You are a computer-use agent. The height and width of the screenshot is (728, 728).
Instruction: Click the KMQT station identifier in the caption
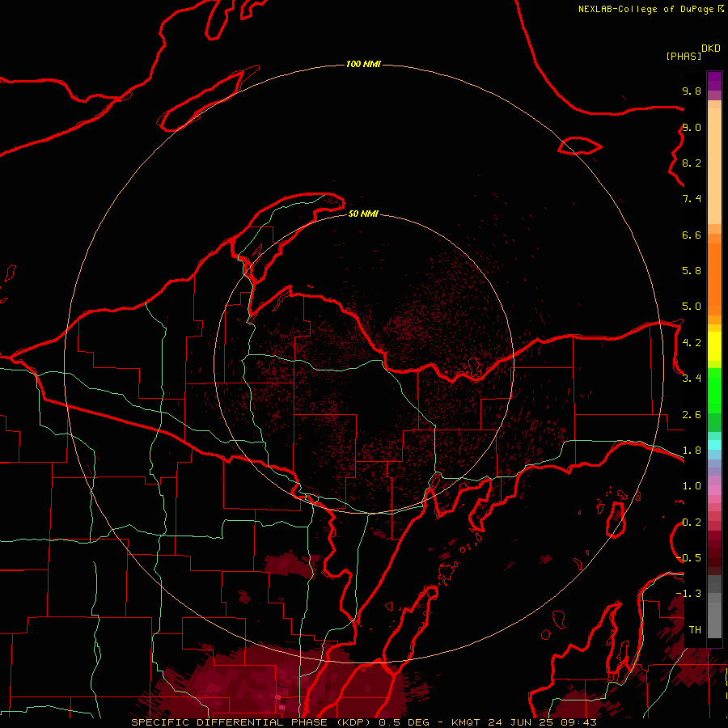[466, 722]
